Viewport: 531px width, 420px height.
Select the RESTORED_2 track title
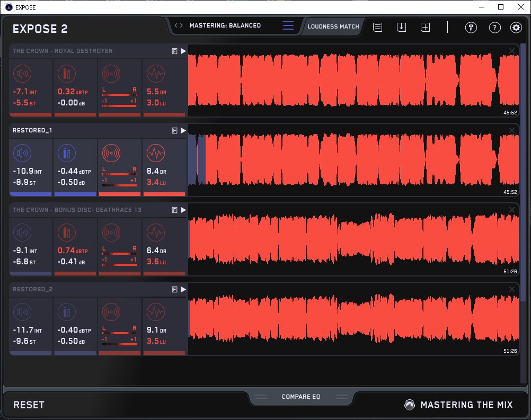32,289
